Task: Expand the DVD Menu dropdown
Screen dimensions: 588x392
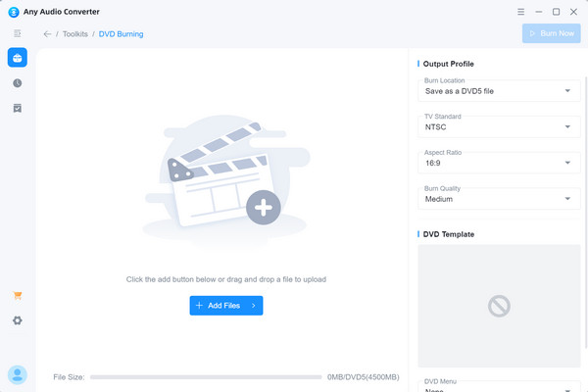Action: pos(499,387)
